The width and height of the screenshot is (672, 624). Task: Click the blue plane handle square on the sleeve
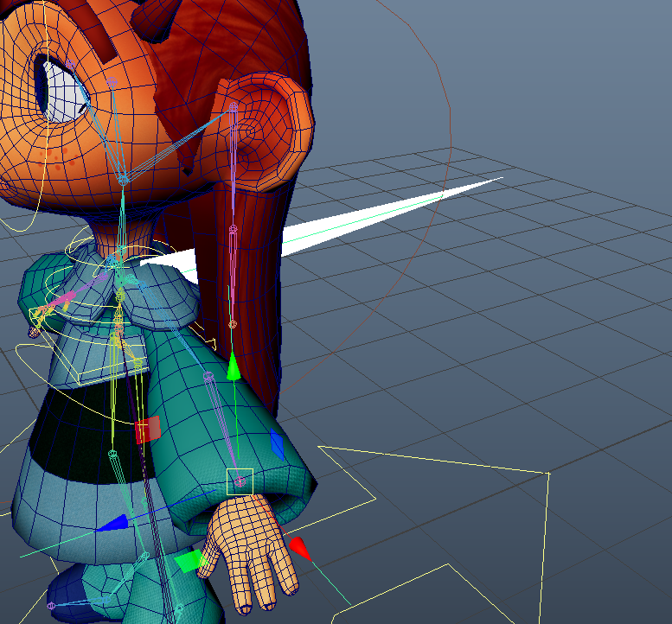click(x=278, y=444)
